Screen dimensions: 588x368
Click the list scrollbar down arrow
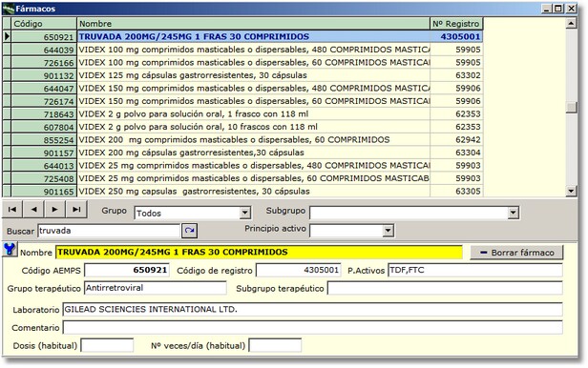(x=571, y=191)
